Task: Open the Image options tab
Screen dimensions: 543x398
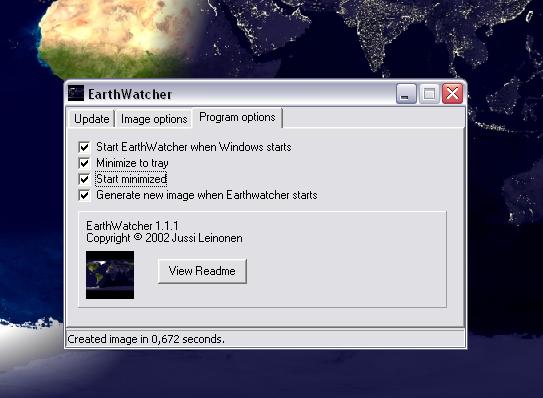Action: pos(154,119)
